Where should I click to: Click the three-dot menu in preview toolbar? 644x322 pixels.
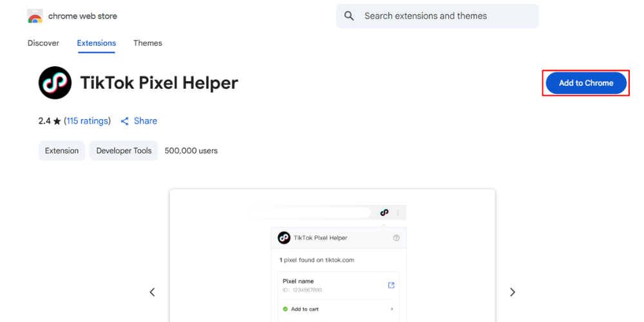tap(397, 213)
